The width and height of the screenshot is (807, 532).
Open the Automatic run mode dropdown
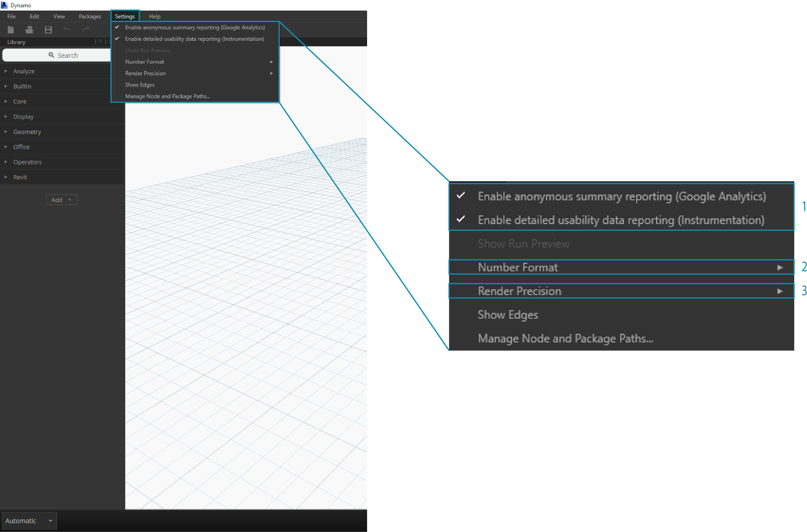29,521
